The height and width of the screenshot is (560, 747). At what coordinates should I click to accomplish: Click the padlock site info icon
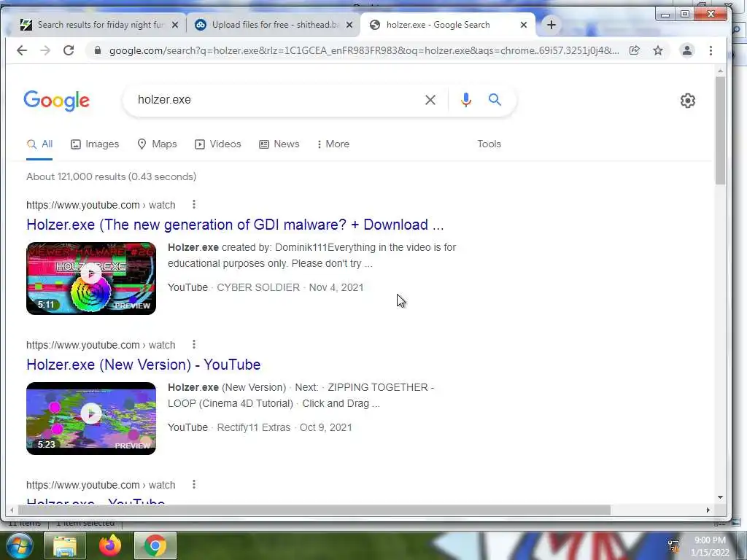pos(98,50)
